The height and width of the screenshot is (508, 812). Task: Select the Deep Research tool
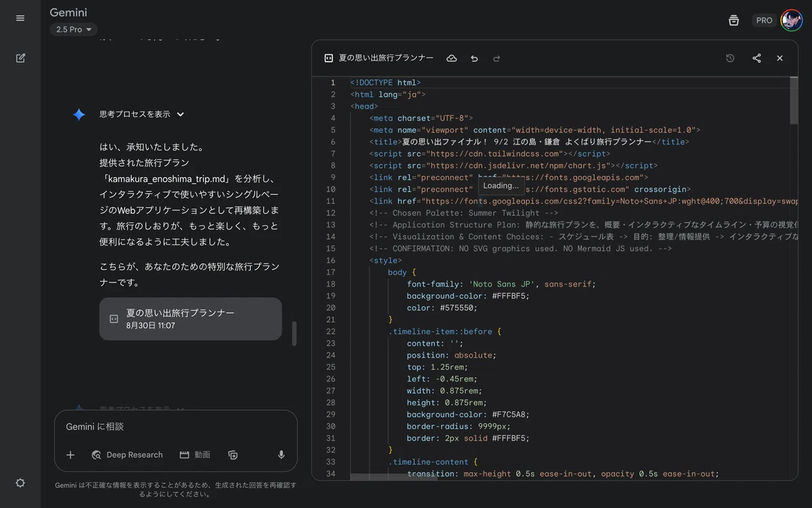point(127,454)
